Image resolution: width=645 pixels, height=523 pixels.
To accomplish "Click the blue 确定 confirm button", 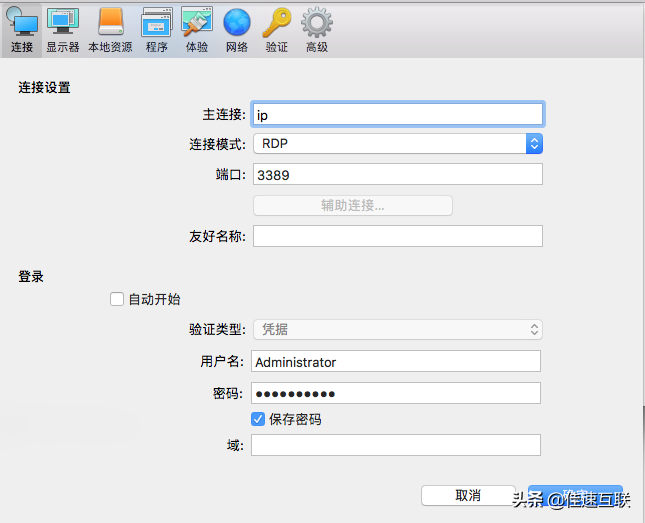I will (x=575, y=495).
